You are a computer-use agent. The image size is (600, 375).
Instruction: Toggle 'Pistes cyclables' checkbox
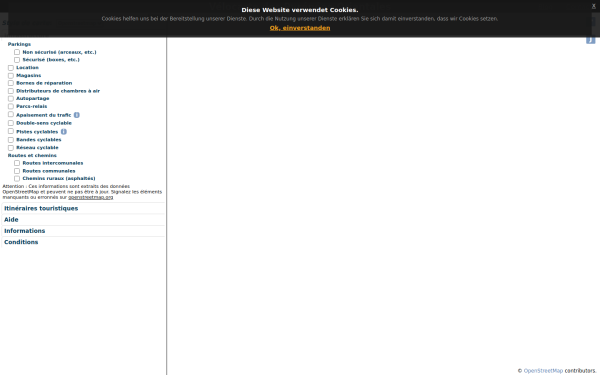click(x=11, y=131)
